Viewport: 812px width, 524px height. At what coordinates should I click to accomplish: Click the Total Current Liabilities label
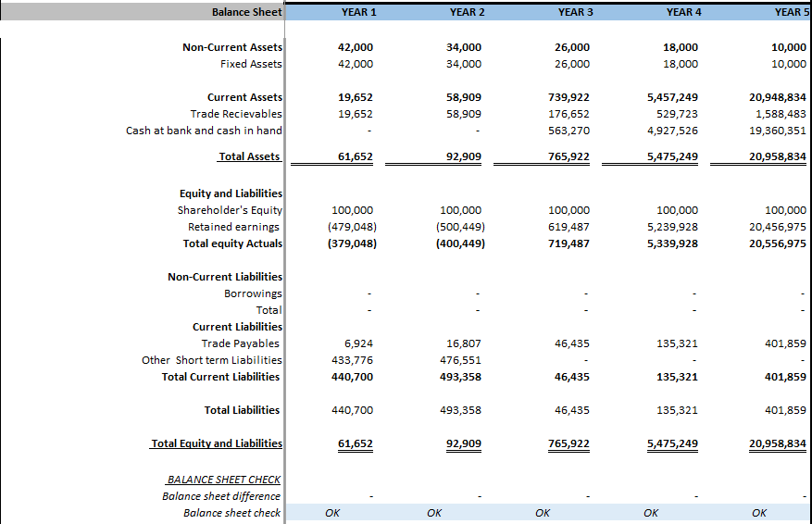tap(220, 376)
